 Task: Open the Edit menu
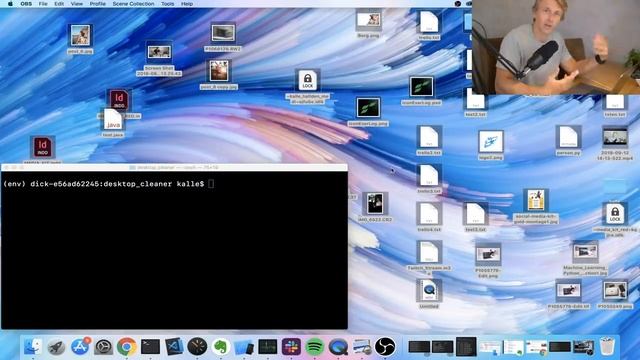59,4
